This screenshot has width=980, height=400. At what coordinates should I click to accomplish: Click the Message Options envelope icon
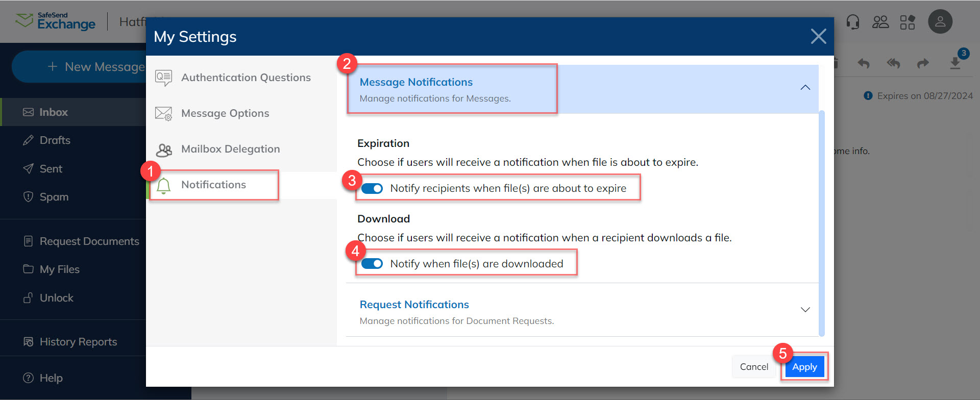[163, 113]
